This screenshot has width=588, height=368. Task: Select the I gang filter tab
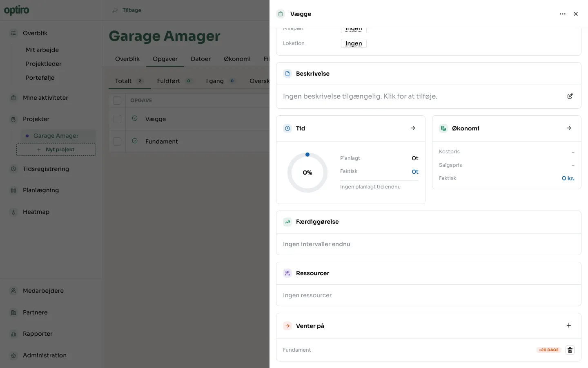coord(220,81)
